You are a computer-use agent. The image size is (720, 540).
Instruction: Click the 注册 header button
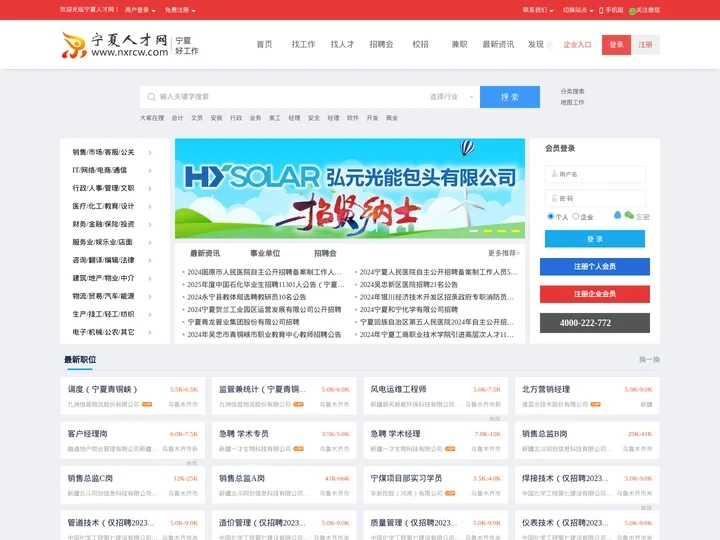pos(645,45)
